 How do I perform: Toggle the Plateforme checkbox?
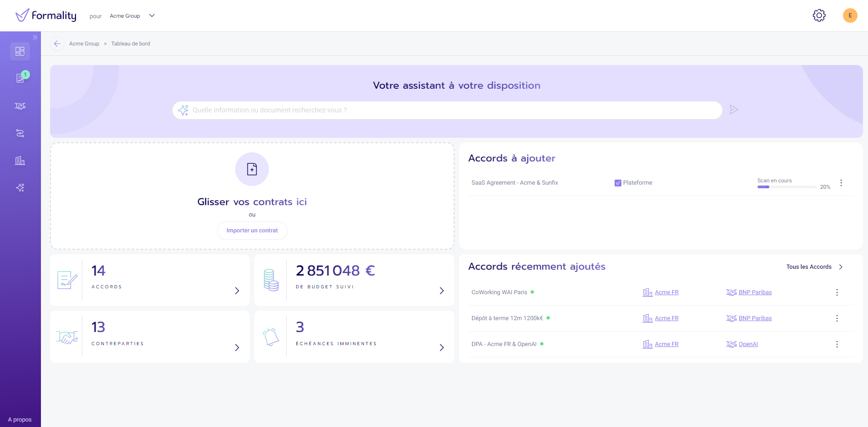tap(618, 183)
